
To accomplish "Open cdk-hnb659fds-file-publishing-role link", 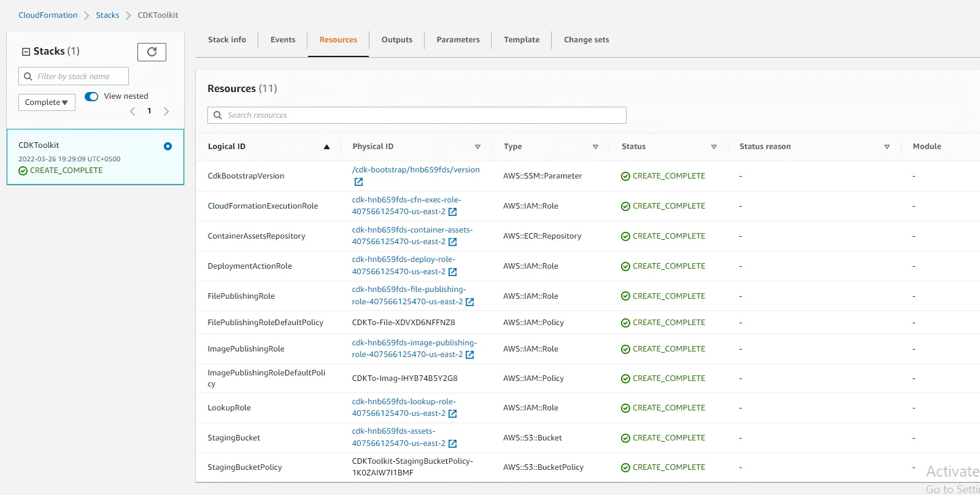I will [x=409, y=296].
